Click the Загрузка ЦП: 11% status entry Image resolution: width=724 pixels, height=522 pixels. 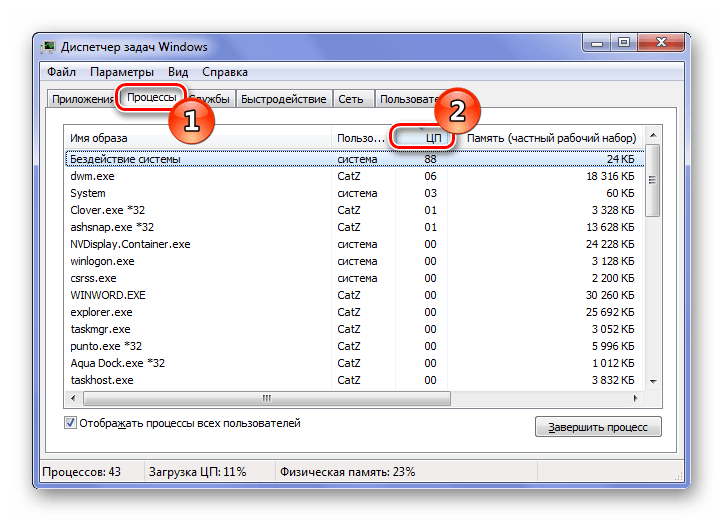pos(197,472)
